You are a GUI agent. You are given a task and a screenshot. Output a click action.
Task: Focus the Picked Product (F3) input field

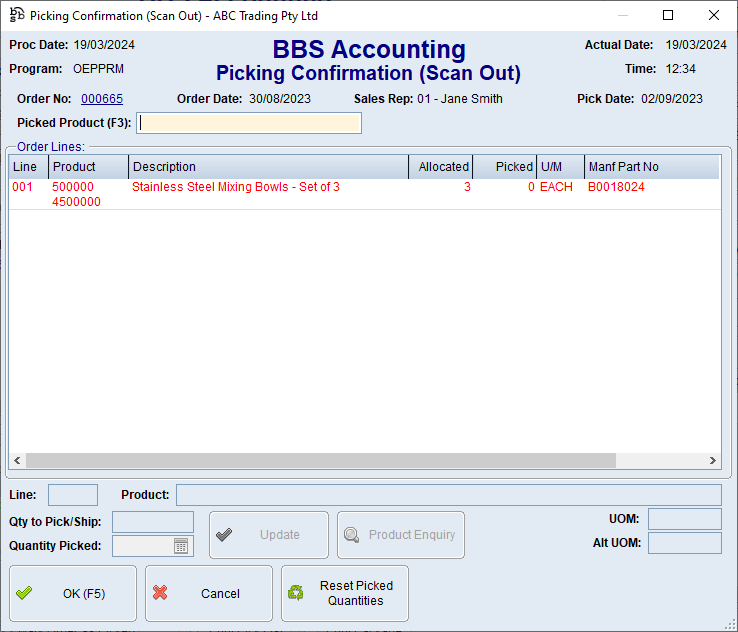click(249, 123)
